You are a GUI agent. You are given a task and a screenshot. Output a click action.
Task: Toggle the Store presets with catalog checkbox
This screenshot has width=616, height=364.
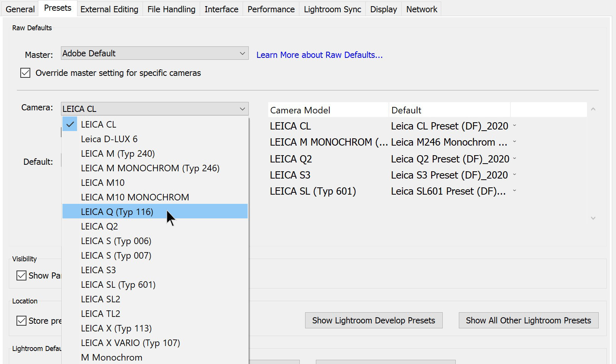[x=21, y=321]
